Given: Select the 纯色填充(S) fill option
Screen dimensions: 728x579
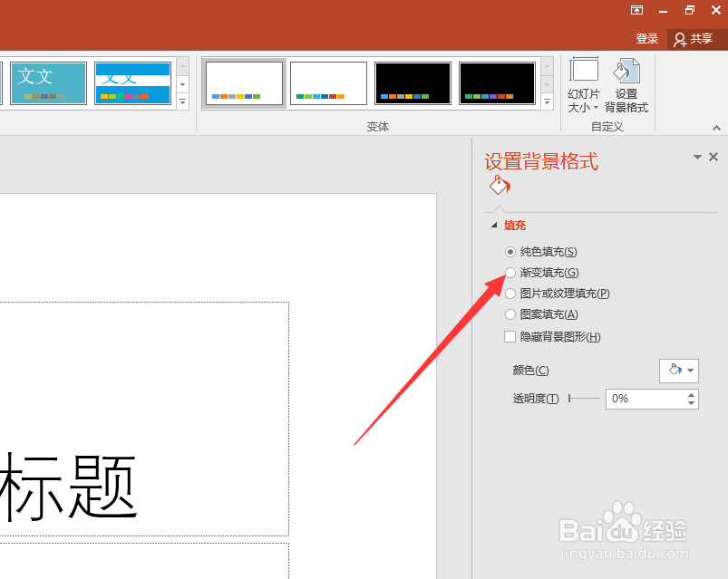Looking at the screenshot, I should [x=510, y=251].
